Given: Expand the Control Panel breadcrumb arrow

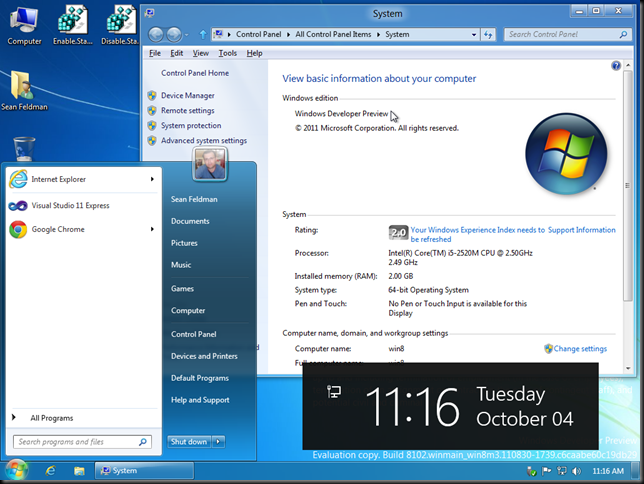Looking at the screenshot, I should tap(288, 35).
